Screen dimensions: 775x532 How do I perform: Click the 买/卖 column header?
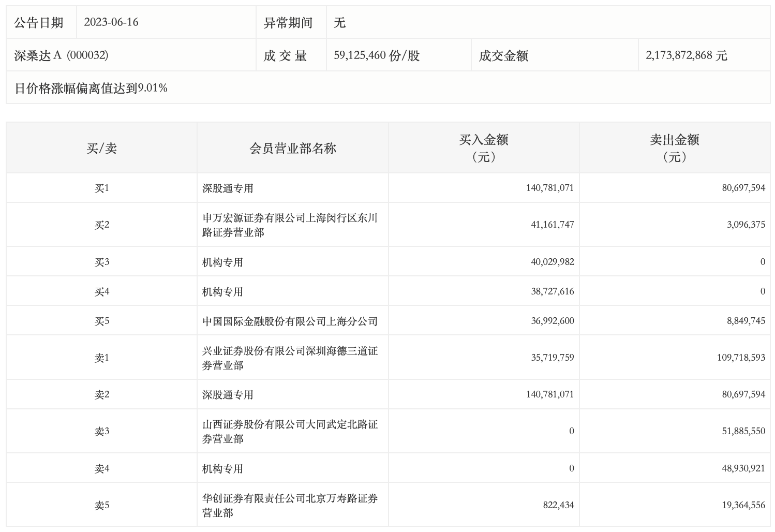[101, 149]
